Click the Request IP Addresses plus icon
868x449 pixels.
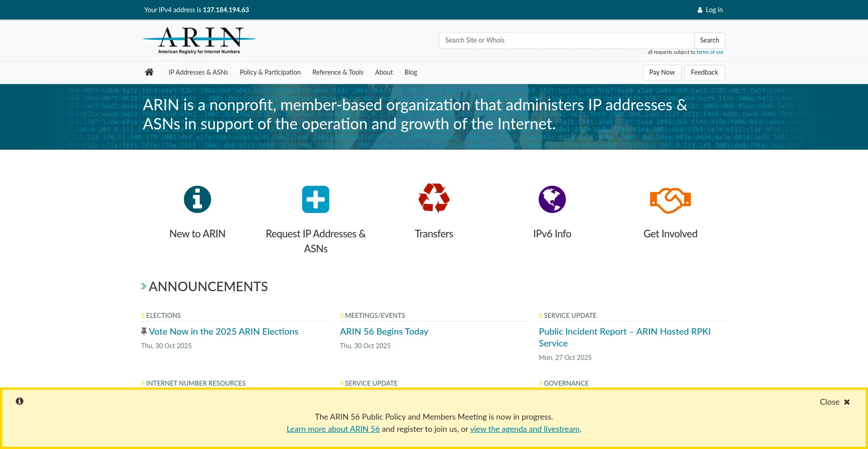(316, 199)
